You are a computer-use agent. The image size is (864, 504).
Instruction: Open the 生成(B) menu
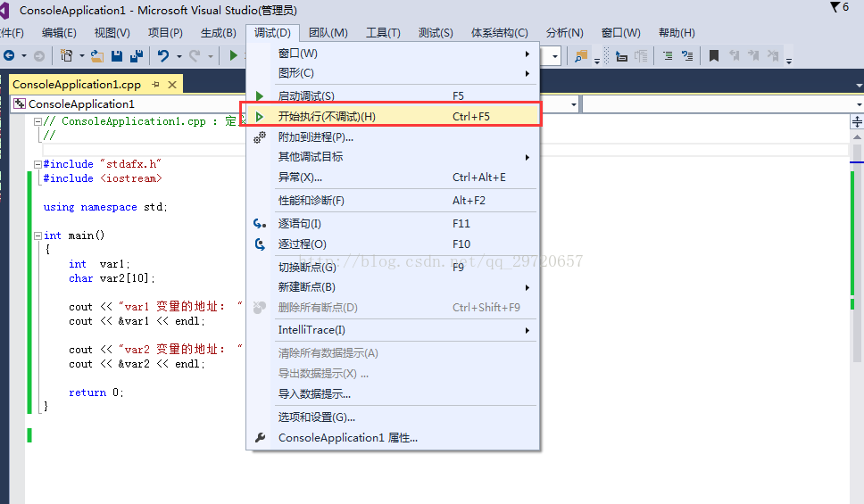tap(218, 33)
